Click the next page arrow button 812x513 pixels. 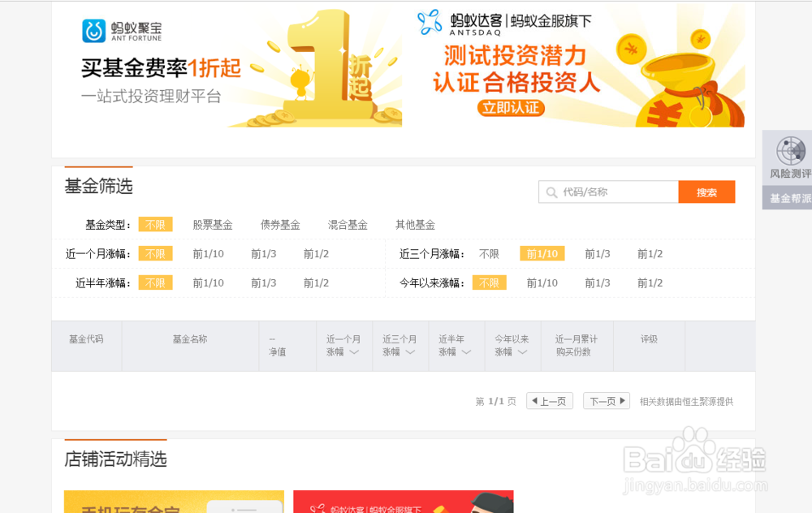click(607, 401)
